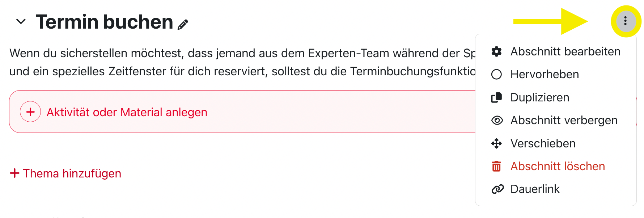This screenshot has height=218, width=644.
Task: Collapse the Termin buchen section chevron
Action: [x=21, y=22]
